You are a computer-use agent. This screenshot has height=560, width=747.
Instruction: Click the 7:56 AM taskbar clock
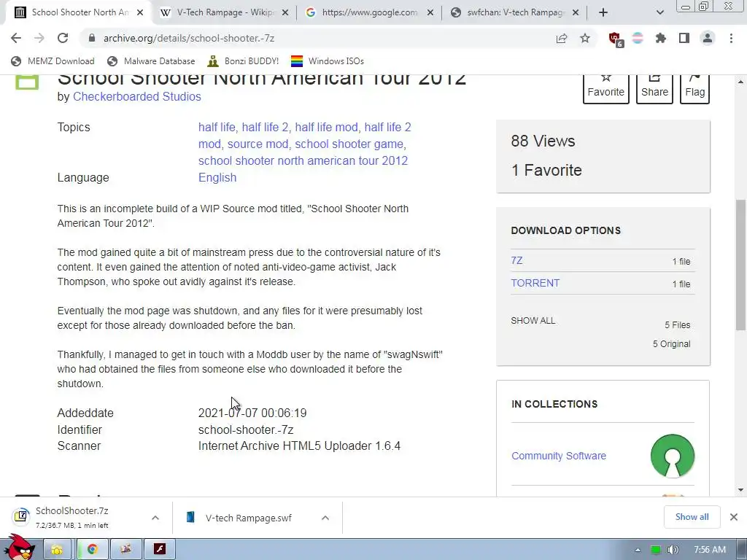coord(710,550)
